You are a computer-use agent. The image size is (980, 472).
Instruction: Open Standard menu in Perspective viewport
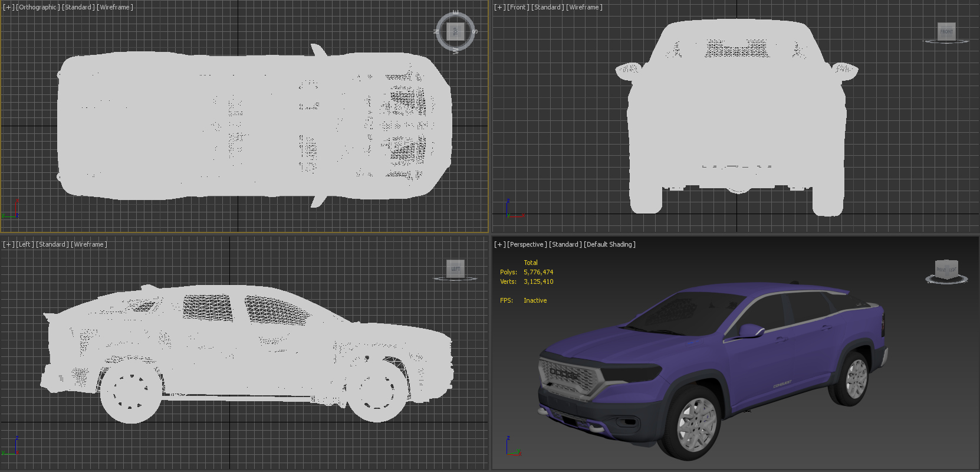[565, 244]
